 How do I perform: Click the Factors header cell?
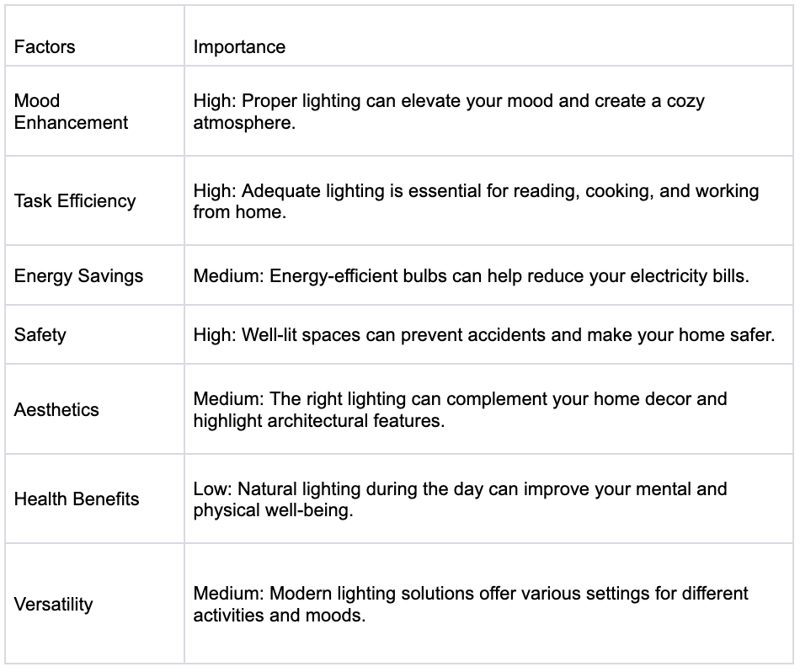(x=94, y=35)
